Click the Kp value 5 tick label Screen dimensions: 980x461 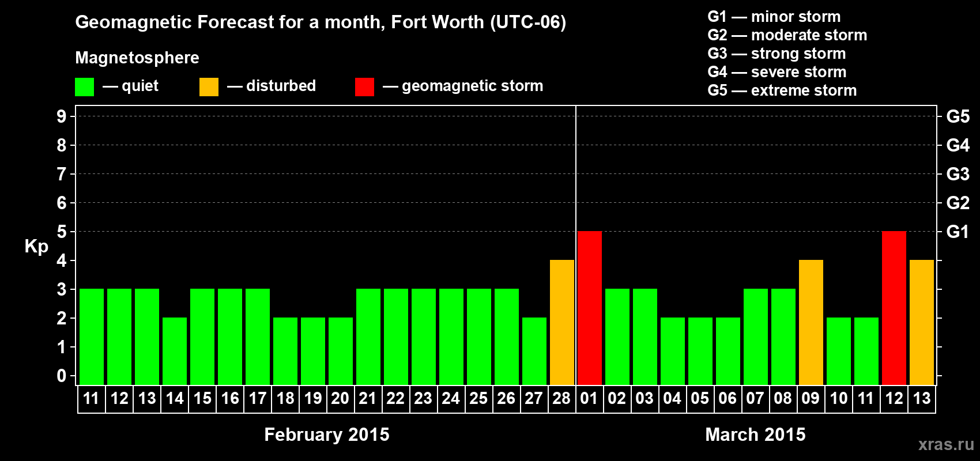coord(62,232)
